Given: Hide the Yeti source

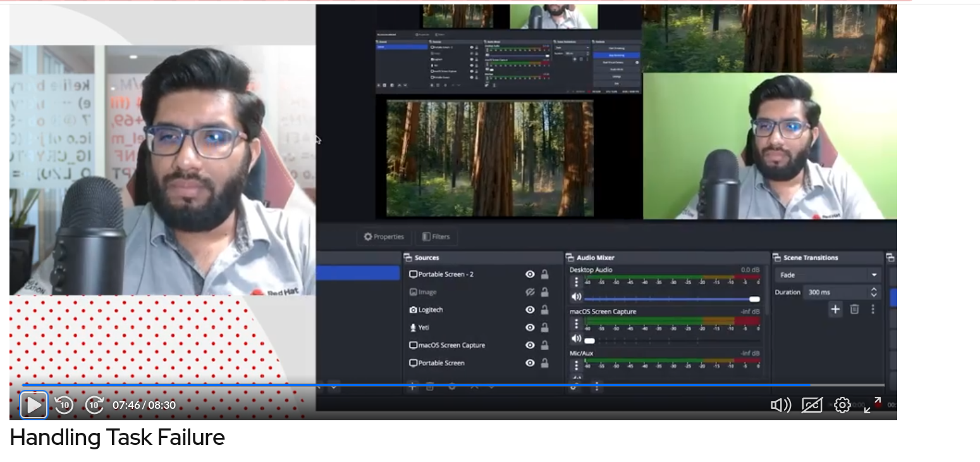Looking at the screenshot, I should tap(530, 327).
